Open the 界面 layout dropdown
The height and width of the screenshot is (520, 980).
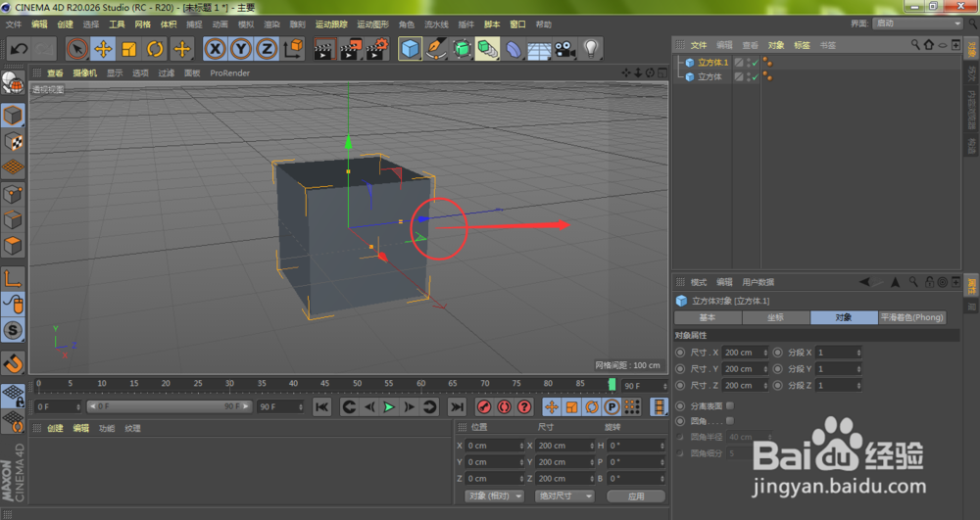[x=918, y=24]
